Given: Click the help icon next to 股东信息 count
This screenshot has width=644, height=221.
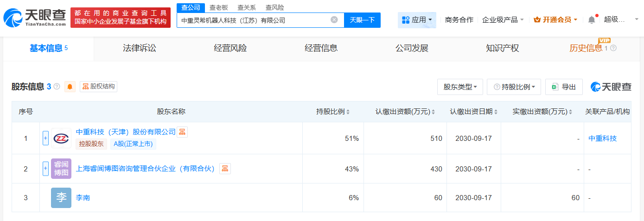Looking at the screenshot, I should coord(57,87).
